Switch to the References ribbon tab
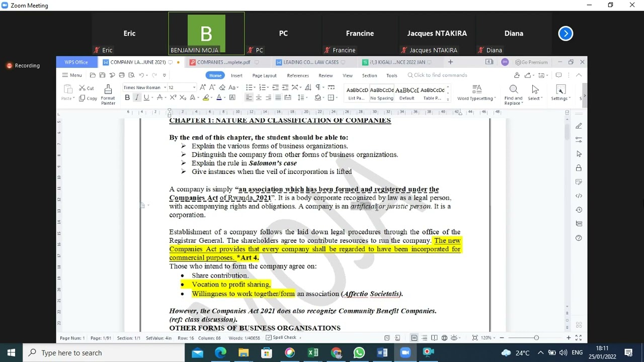 (298, 75)
